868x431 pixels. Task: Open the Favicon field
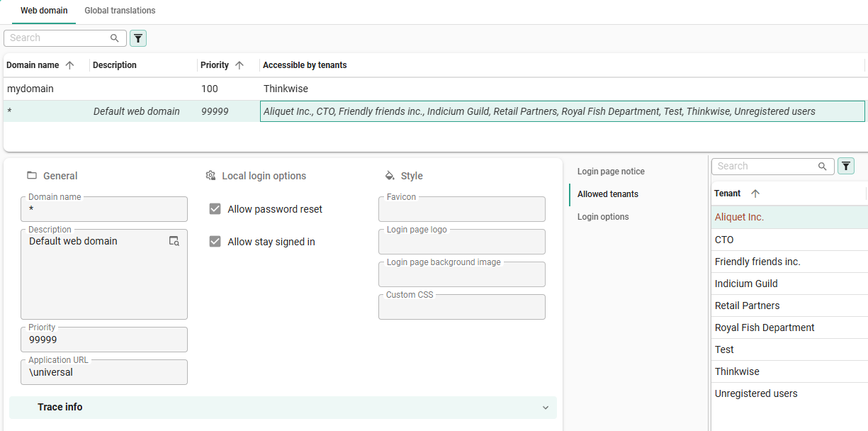[461, 211]
